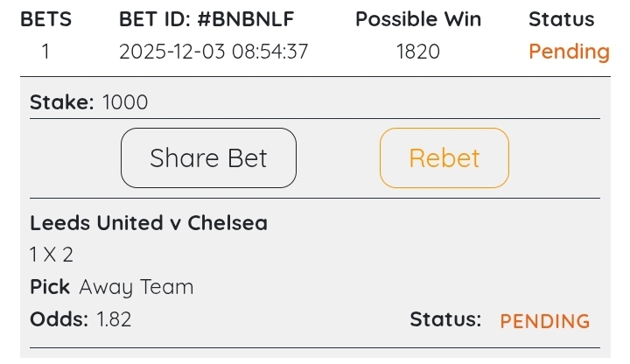
Task: Click the orange Pending status in header row
Action: click(x=569, y=52)
